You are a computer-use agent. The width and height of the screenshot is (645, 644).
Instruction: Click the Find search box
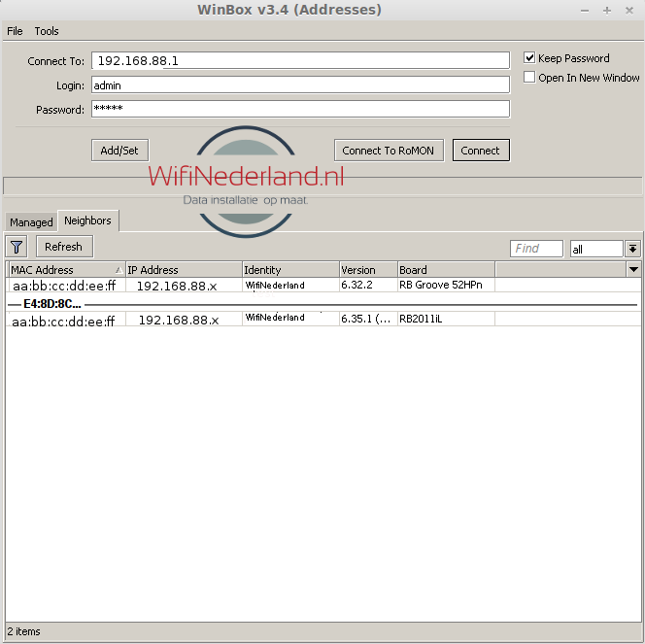(536, 249)
